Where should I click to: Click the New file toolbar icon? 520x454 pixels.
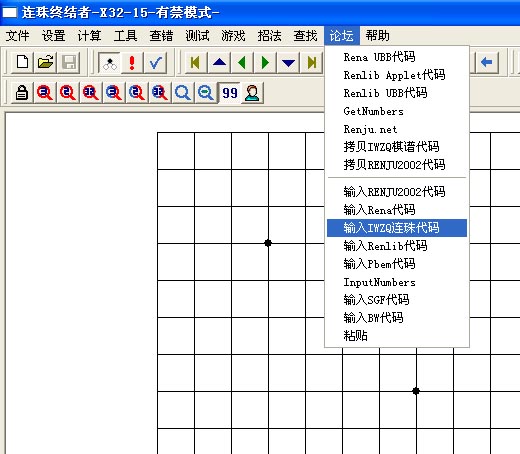pyautogui.click(x=22, y=62)
